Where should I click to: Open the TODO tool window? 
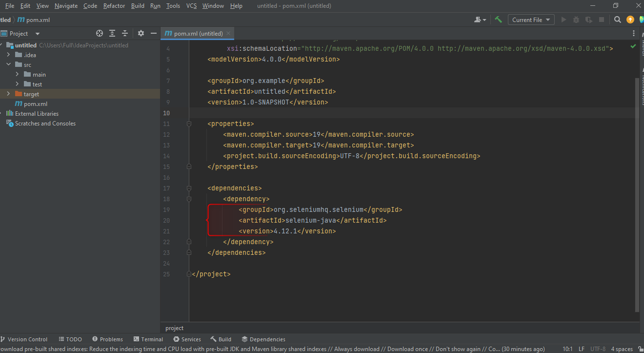tap(70, 339)
